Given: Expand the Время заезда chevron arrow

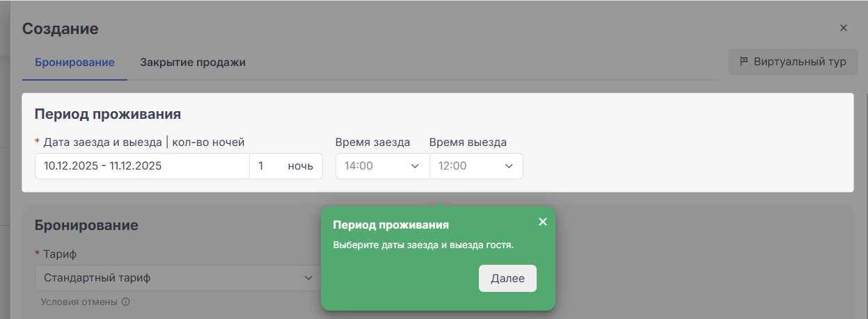Looking at the screenshot, I should [x=416, y=166].
